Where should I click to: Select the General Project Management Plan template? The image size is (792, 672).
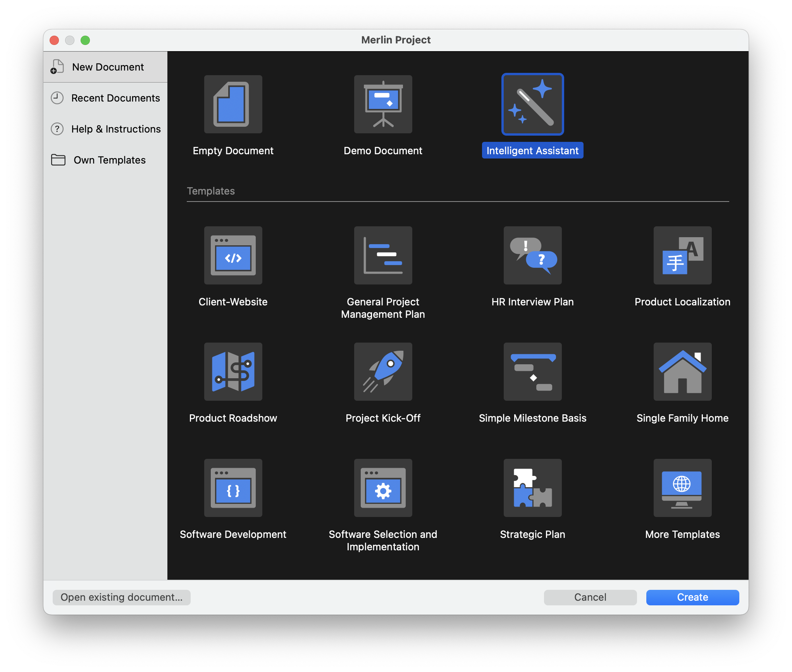coord(382,255)
